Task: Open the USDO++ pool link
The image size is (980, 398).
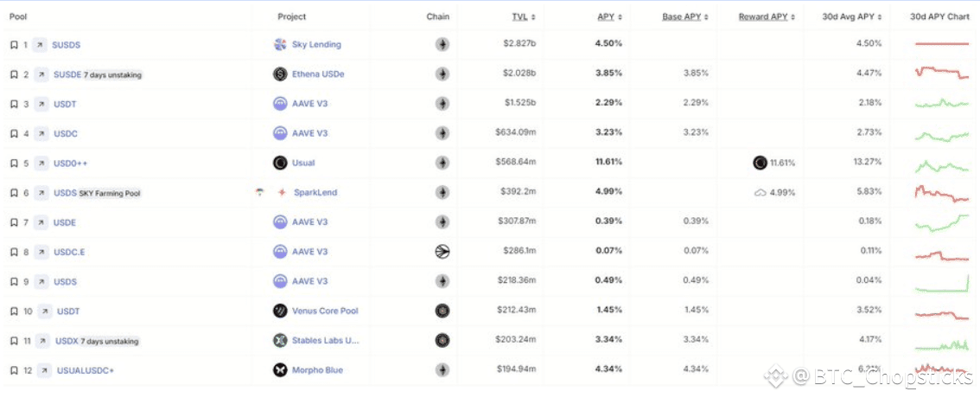Action: tap(70, 163)
